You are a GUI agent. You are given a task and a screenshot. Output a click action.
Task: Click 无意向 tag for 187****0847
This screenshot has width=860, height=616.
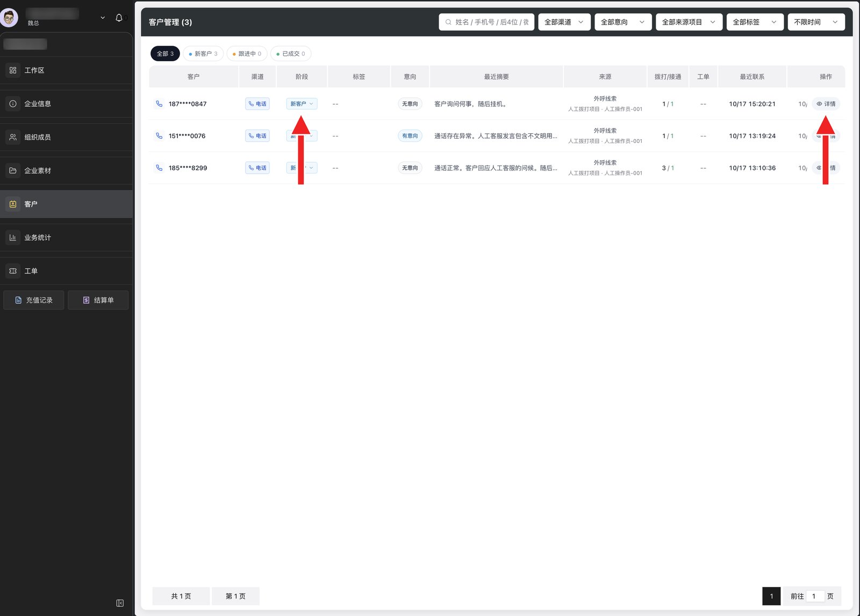[x=410, y=104]
